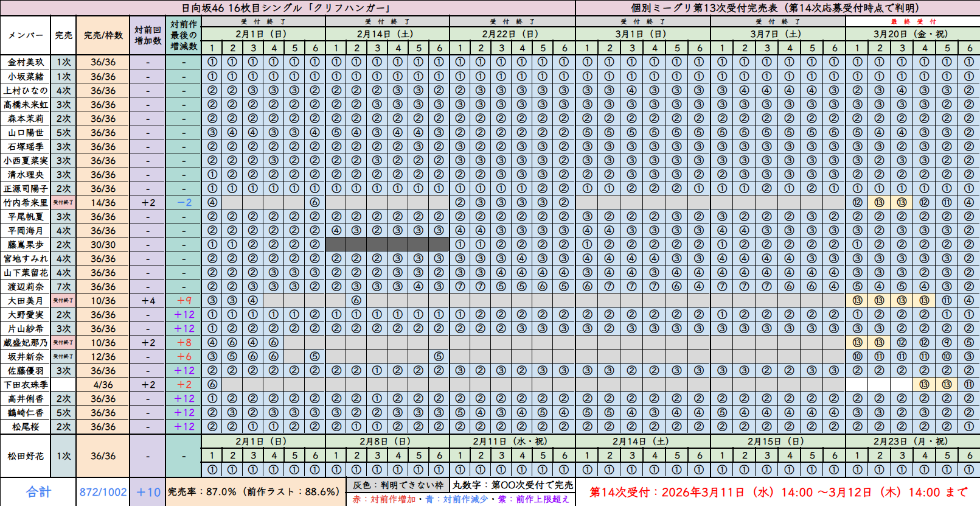The height and width of the screenshot is (506, 980).
Task: Select member name 蔵盛妃那乃
Action: (26, 343)
